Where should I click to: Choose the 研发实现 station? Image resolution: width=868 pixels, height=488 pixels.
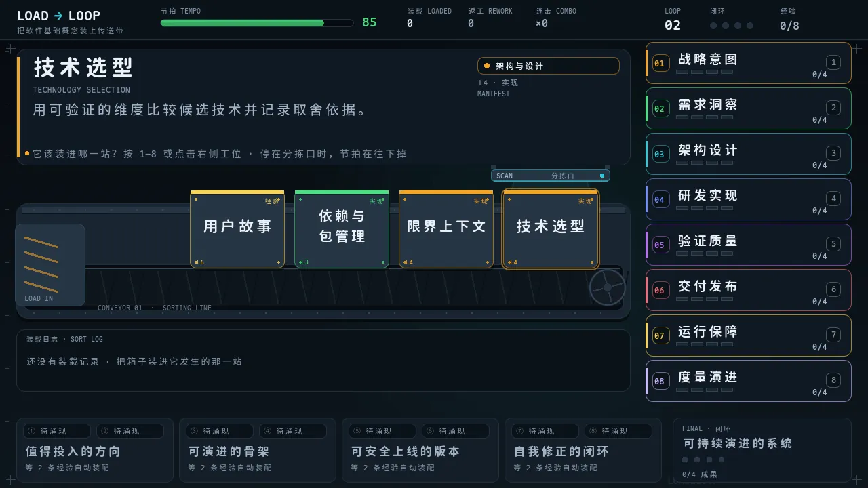coord(749,199)
